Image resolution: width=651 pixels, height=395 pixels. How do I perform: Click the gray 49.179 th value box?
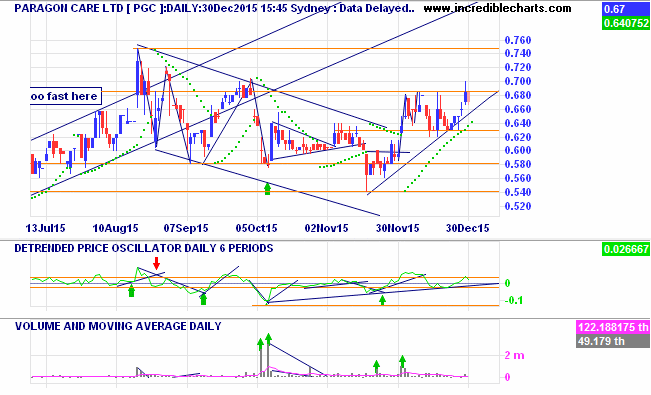tap(613, 341)
